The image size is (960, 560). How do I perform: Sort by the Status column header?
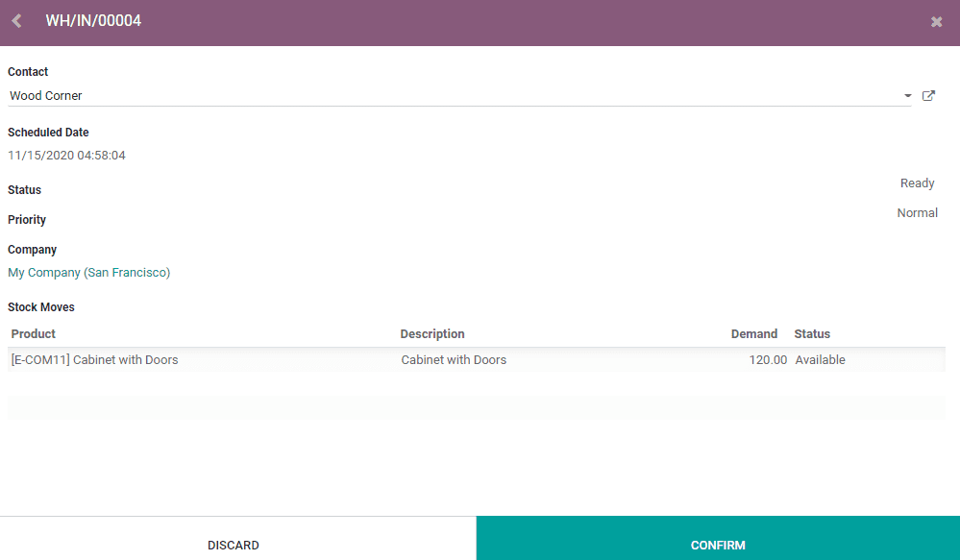(812, 333)
